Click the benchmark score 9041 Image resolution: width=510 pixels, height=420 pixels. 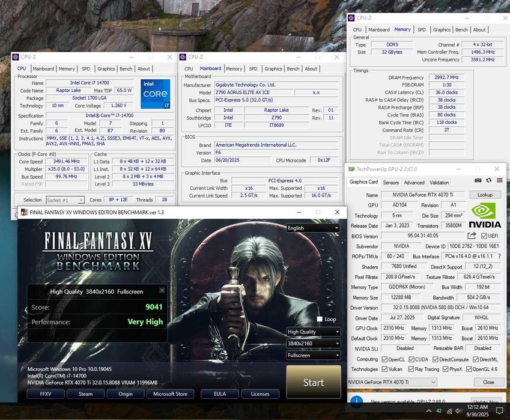pyautogui.click(x=154, y=307)
